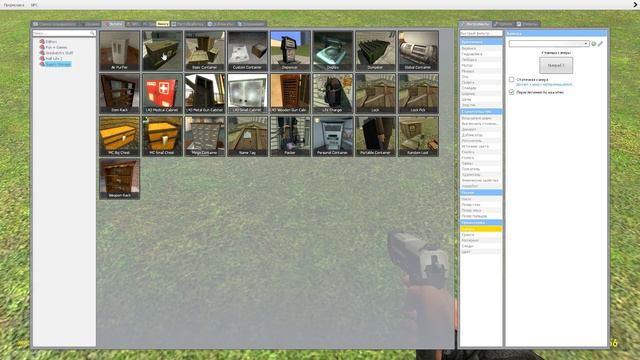640x360 pixels.
Task: Select the Дубликатор tool
Action: [x=481, y=135]
